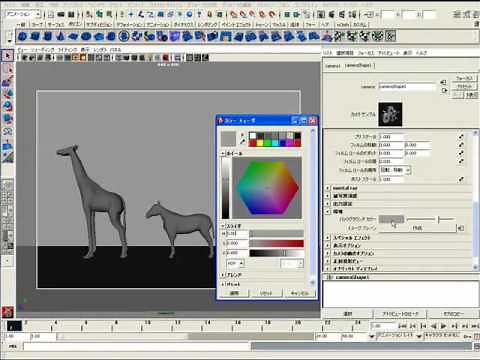Open the viewport Shading menu
This screenshot has height=360, width=480.
tap(42, 50)
